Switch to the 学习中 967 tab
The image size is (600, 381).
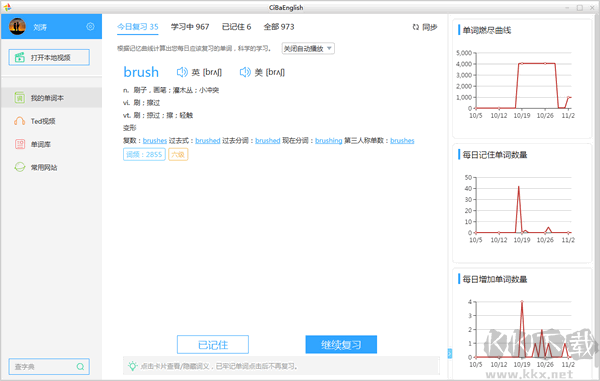(x=190, y=27)
